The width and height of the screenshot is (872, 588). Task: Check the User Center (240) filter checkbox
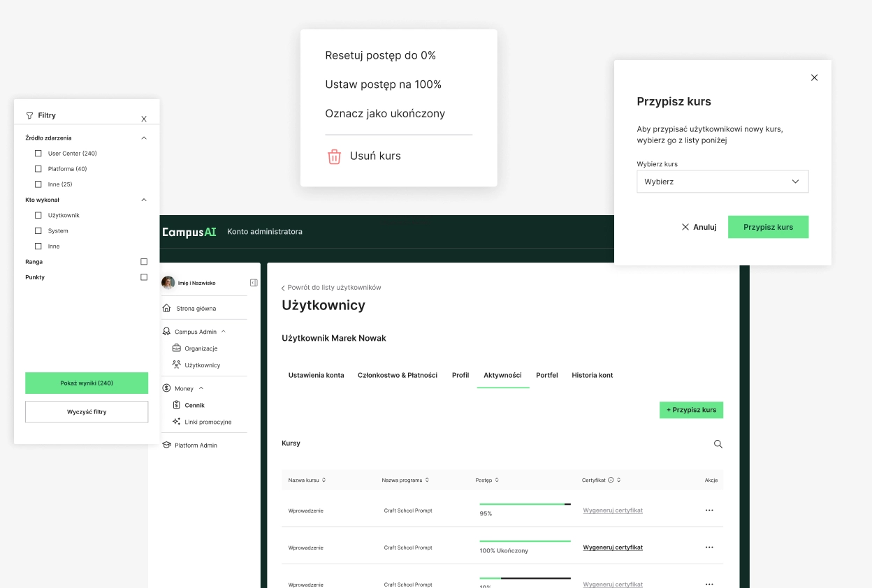[38, 154]
